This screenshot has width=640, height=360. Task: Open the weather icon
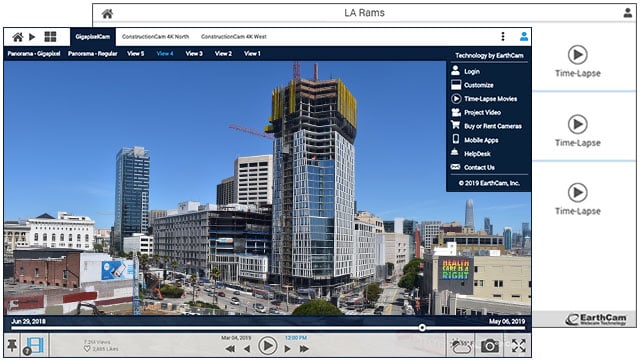point(461,346)
